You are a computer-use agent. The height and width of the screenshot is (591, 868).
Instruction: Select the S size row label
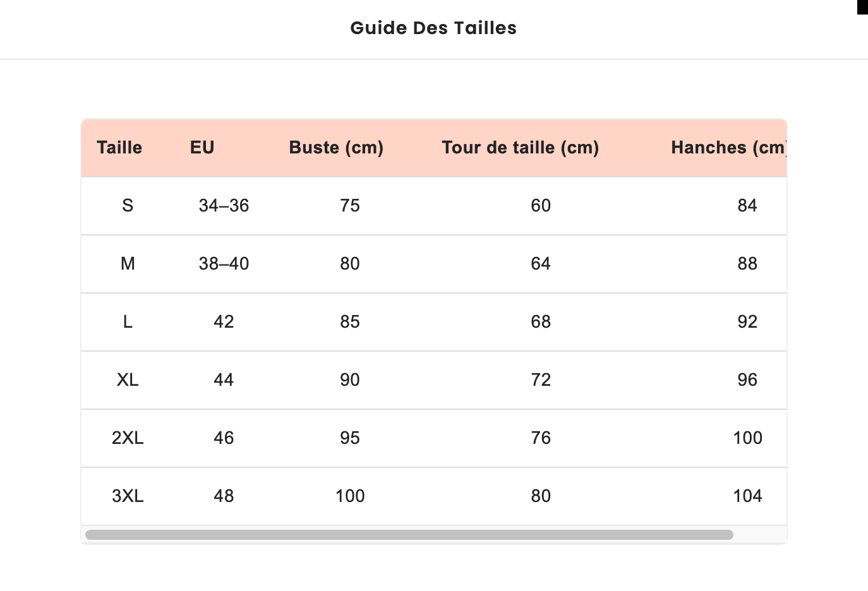tap(128, 205)
